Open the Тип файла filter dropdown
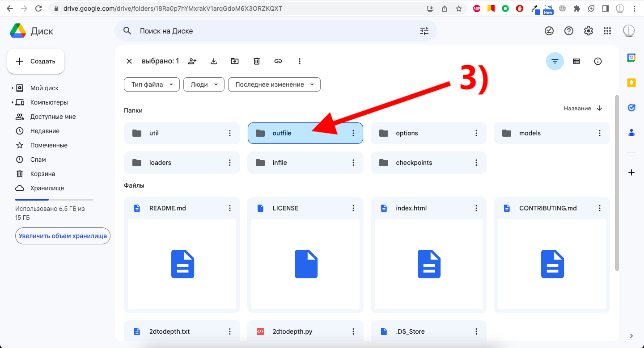The image size is (644, 348). (152, 84)
